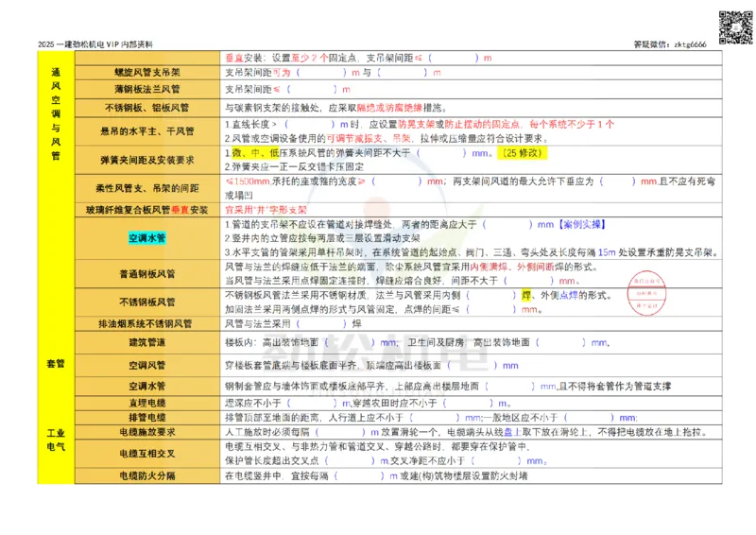This screenshot has height=535, width=756.
Task: Click the red text '内侧满焊、外侧间断焊'
Action: [517, 267]
